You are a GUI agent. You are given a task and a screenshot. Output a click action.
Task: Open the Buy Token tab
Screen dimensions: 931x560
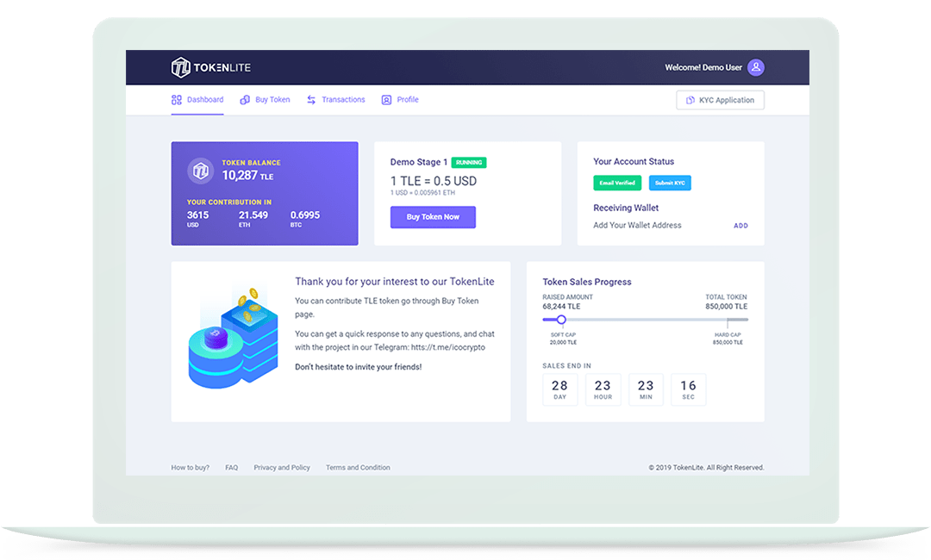[x=272, y=100]
